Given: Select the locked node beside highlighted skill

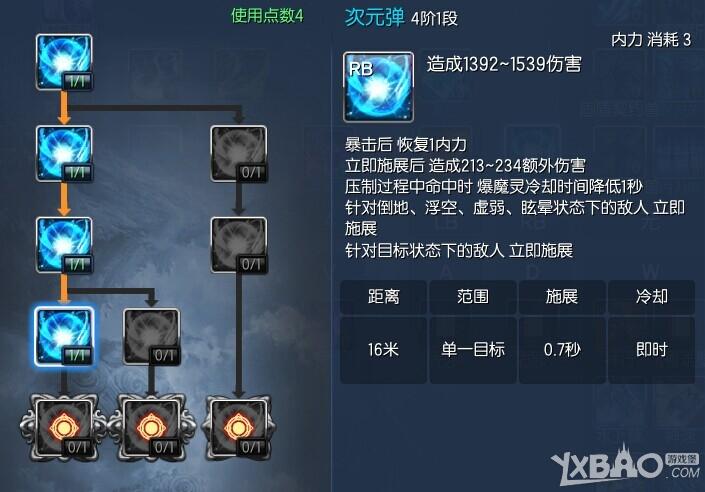Looking at the screenshot, I should [x=152, y=336].
